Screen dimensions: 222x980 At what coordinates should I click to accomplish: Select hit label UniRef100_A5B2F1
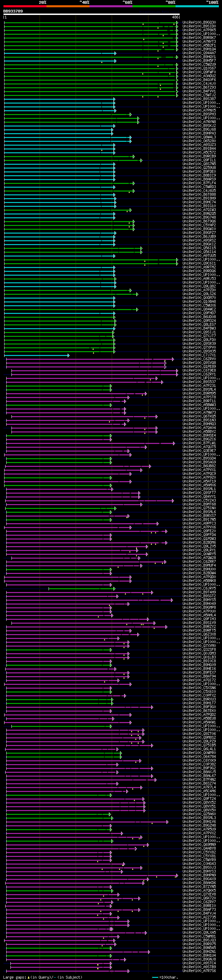[199, 45]
